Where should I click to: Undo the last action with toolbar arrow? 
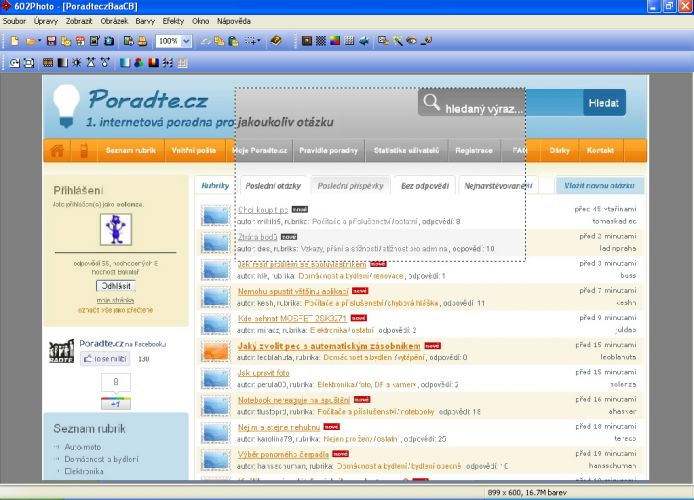(205, 41)
